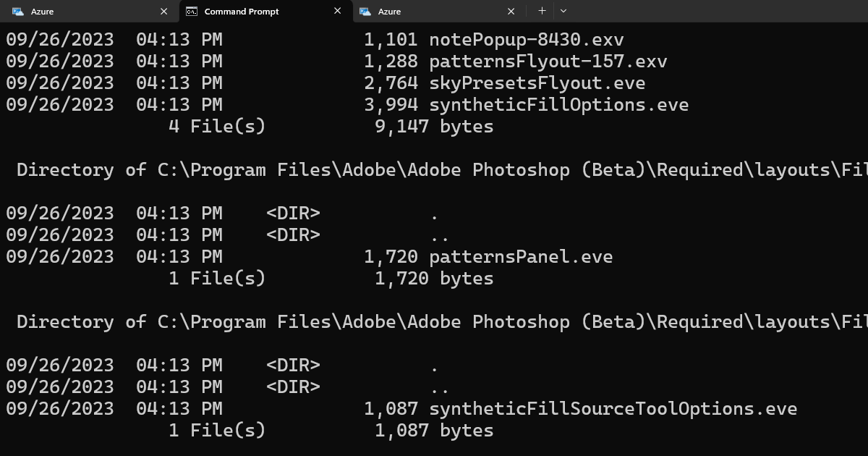Close the leftmost Azure tab
868x456 pixels.
click(x=164, y=12)
